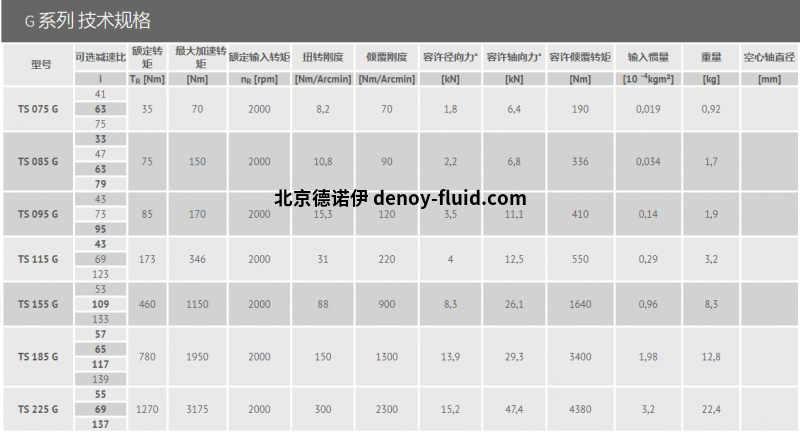800x432 pixels.
Task: Click the 0,019 input inertia value
Action: pyautogui.click(x=647, y=107)
